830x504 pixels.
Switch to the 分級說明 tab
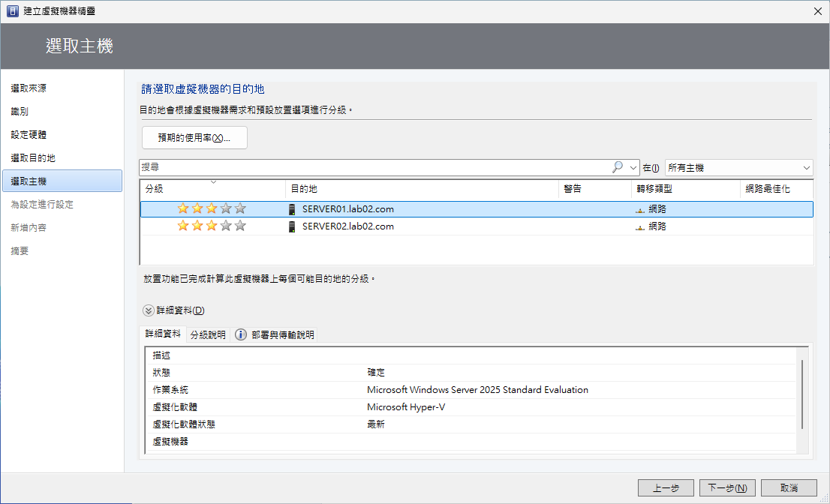(208, 335)
